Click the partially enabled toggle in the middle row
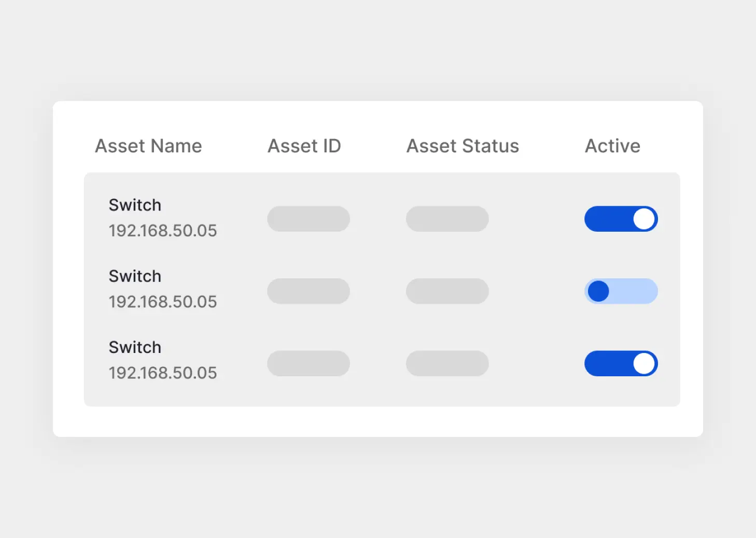The image size is (756, 538). pyautogui.click(x=621, y=291)
